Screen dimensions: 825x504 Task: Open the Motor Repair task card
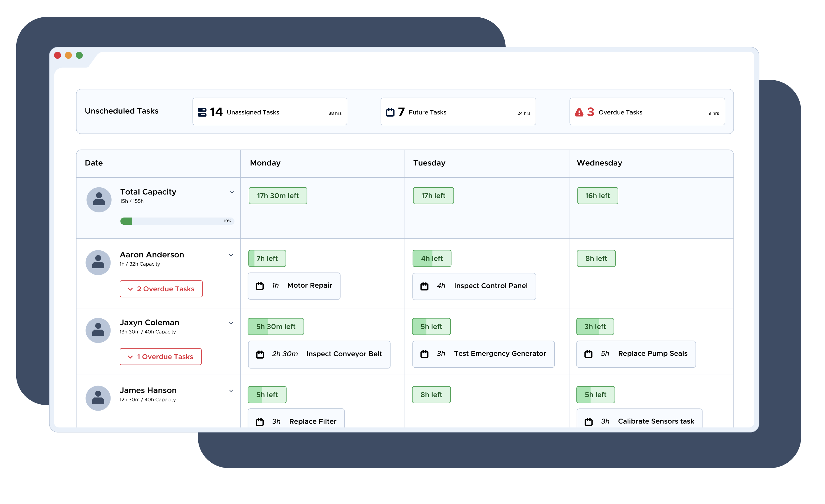pos(294,286)
